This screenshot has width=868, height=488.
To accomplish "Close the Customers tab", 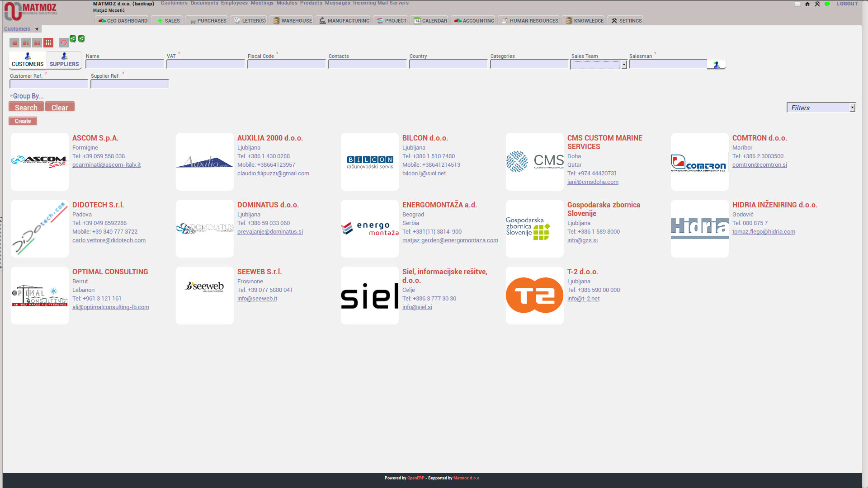I will click(37, 29).
